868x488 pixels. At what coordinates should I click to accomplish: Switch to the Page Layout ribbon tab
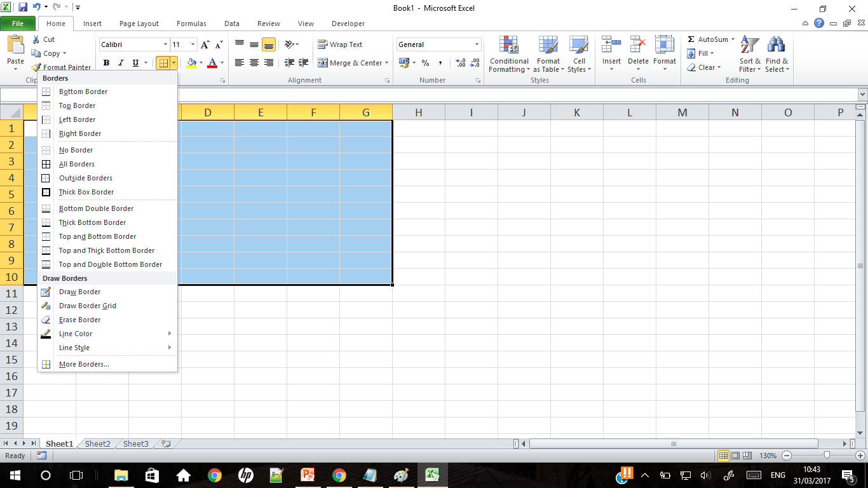[139, 24]
